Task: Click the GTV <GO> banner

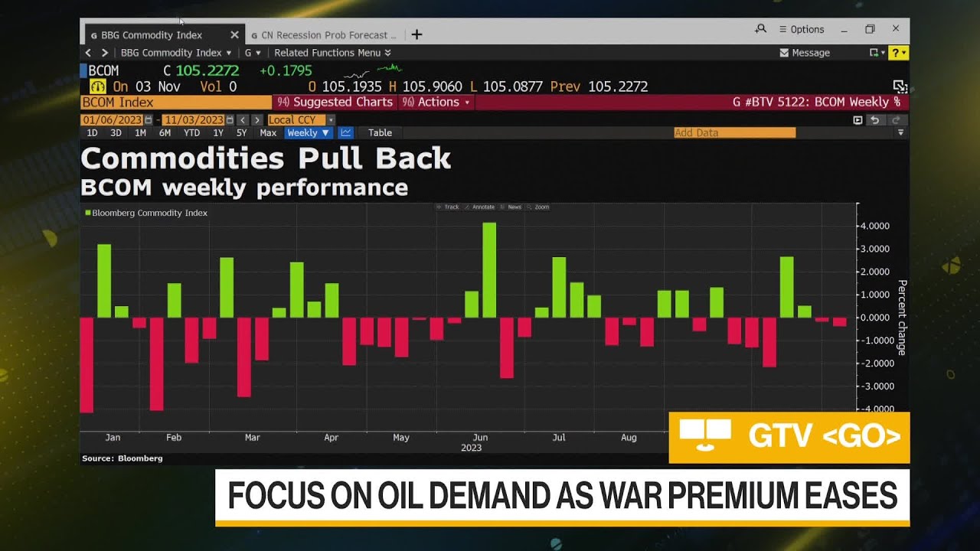Action: tap(789, 437)
